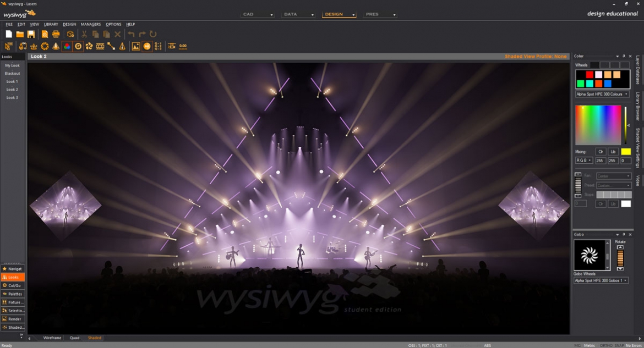The height and width of the screenshot is (348, 644).
Task: Click the blue value field showing 0
Action: coord(625,161)
